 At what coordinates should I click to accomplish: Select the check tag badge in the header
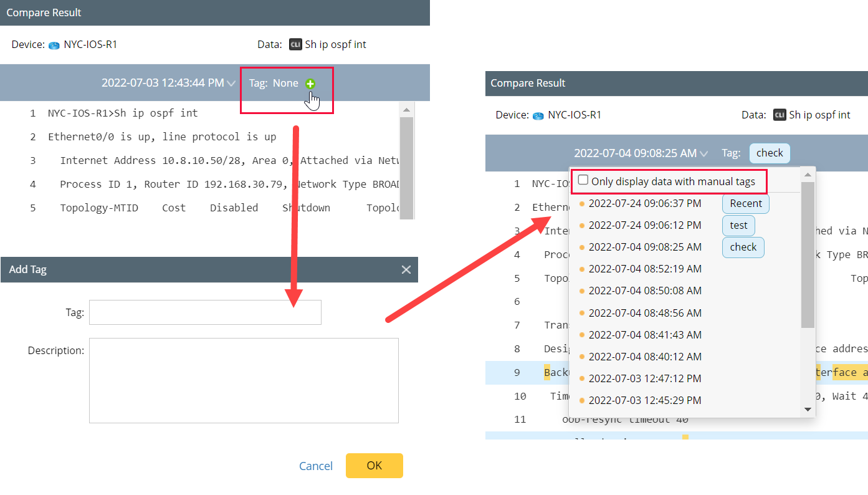click(770, 153)
